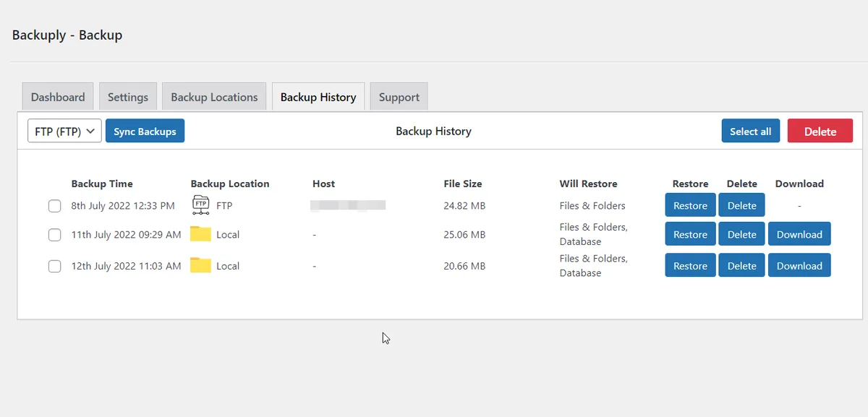Viewport: 868px width, 417px height.
Task: Delete the 11th July local backup
Action: [741, 234]
